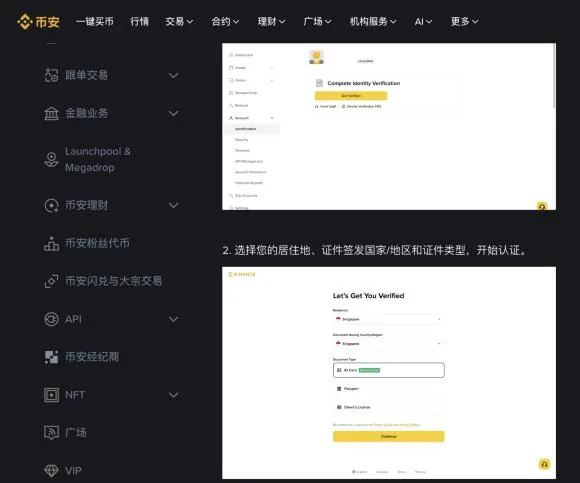The width and height of the screenshot is (580, 483).
Task: Select NFT in the sidebar
Action: 75,395
